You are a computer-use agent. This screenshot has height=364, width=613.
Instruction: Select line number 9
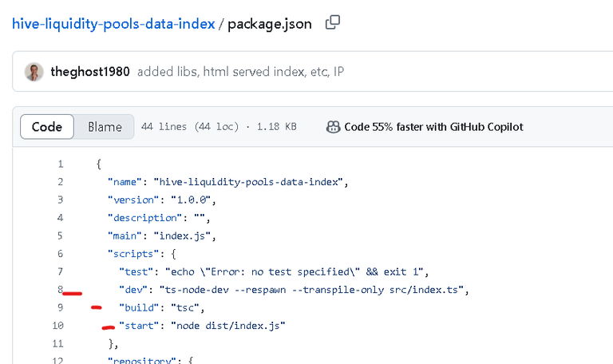coord(60,307)
